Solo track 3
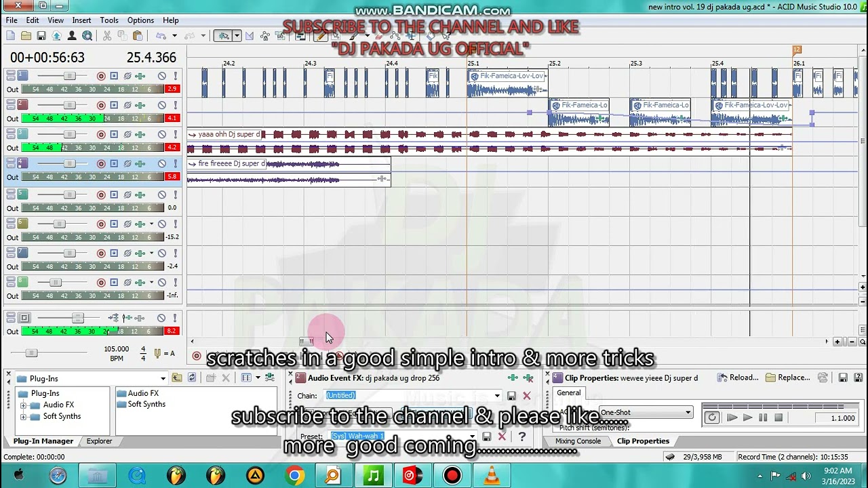The width and height of the screenshot is (868, 488). (175, 134)
